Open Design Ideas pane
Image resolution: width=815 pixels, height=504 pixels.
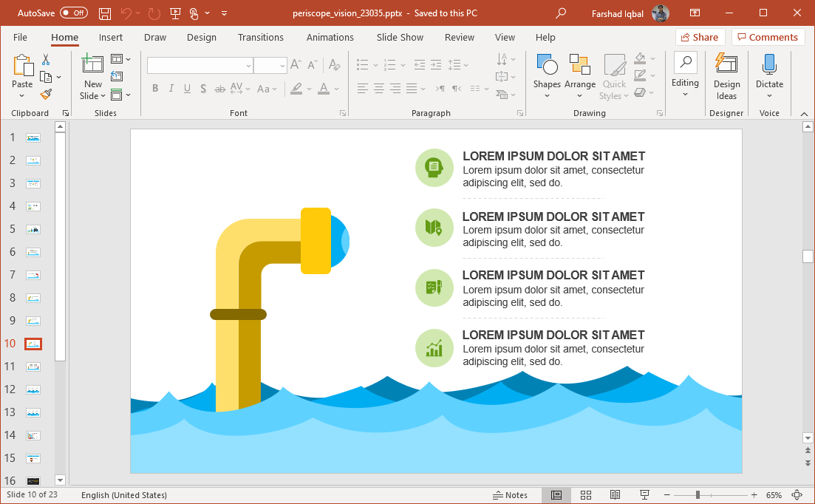[x=726, y=78]
